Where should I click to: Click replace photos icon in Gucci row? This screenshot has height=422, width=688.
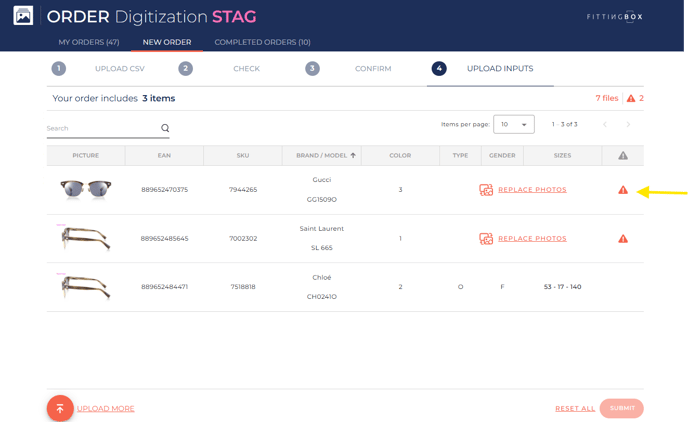(486, 190)
